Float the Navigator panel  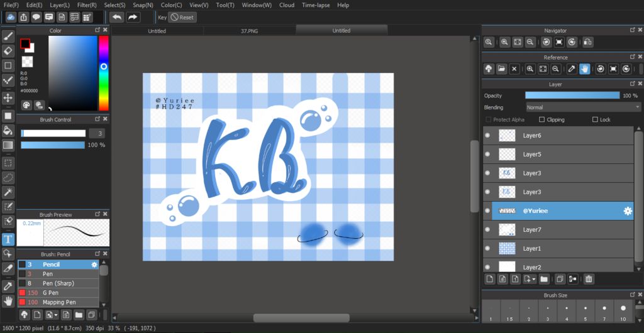point(633,30)
